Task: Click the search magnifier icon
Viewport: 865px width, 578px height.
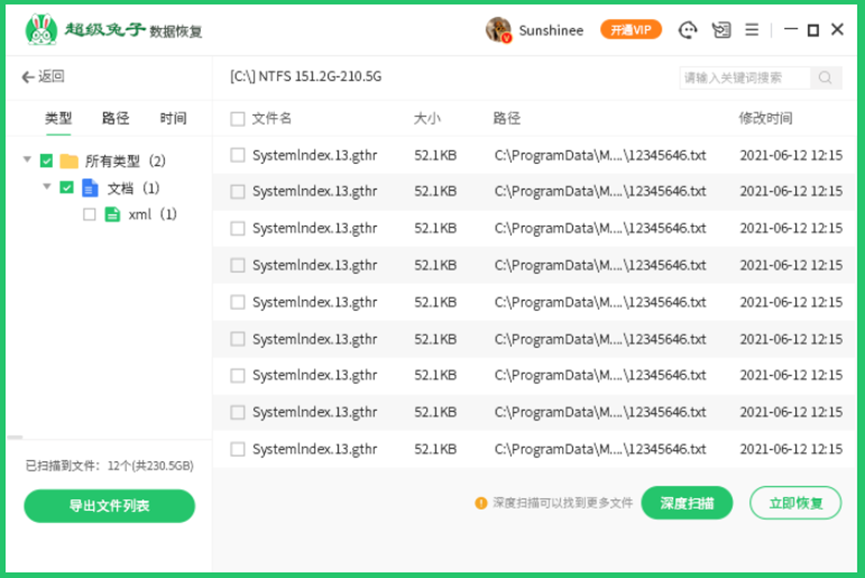Action: click(825, 78)
